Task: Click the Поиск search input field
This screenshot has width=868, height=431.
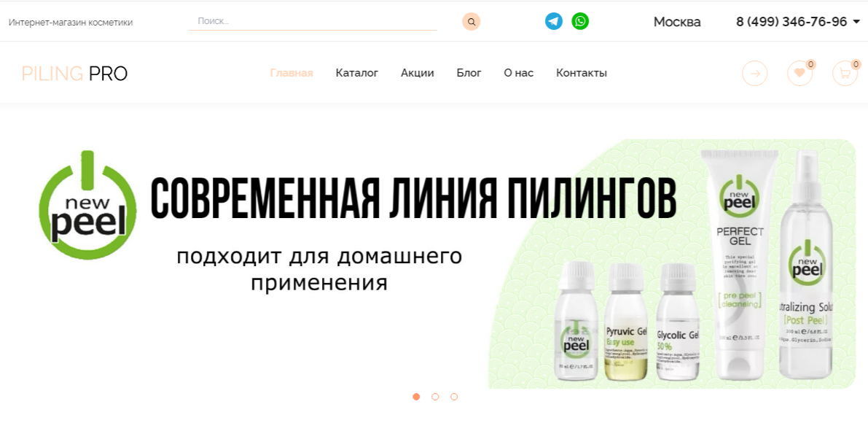Action: 313,22
